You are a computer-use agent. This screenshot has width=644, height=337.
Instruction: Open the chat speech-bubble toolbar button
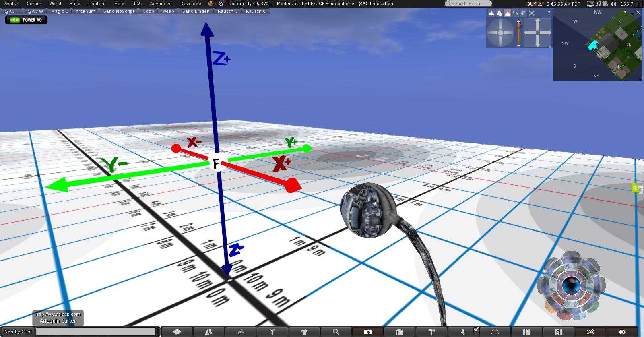(177, 332)
